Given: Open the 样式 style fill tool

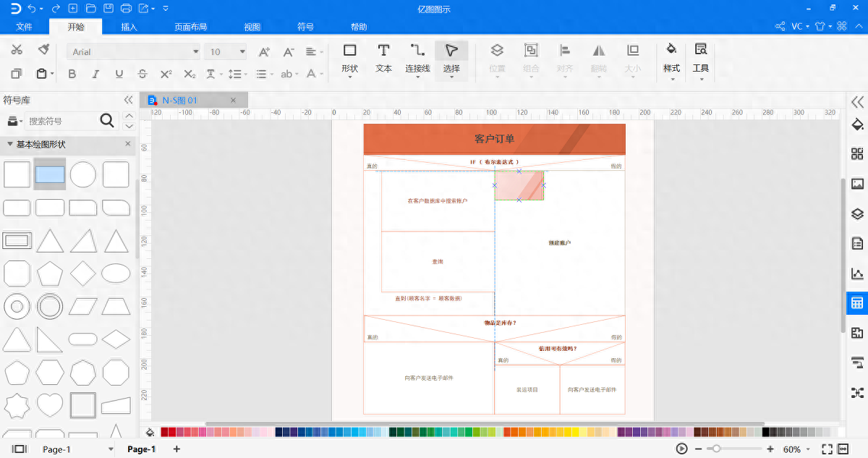Looking at the screenshot, I should pos(671,58).
